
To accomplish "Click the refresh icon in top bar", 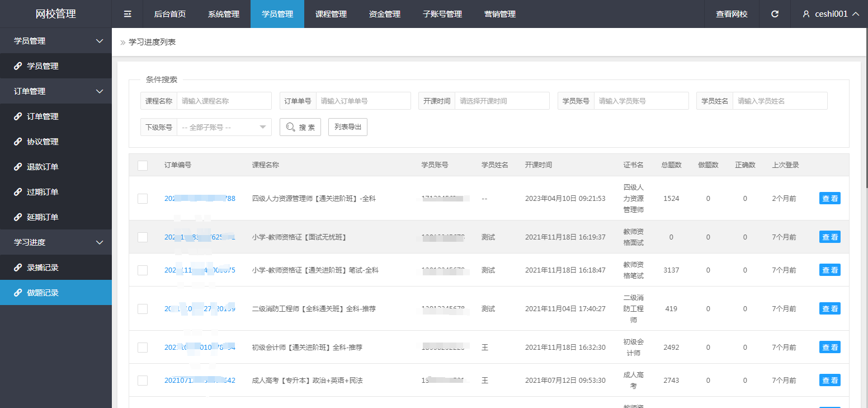I will (775, 14).
